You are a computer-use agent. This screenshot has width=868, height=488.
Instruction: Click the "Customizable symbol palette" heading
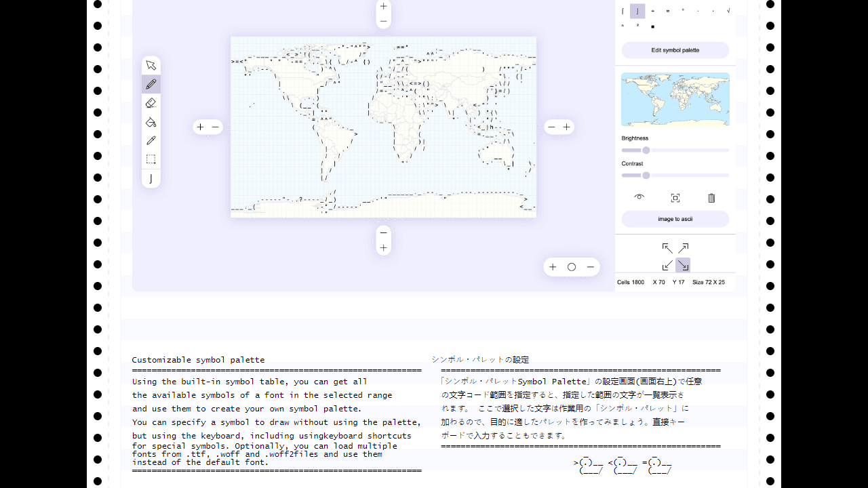tap(198, 360)
